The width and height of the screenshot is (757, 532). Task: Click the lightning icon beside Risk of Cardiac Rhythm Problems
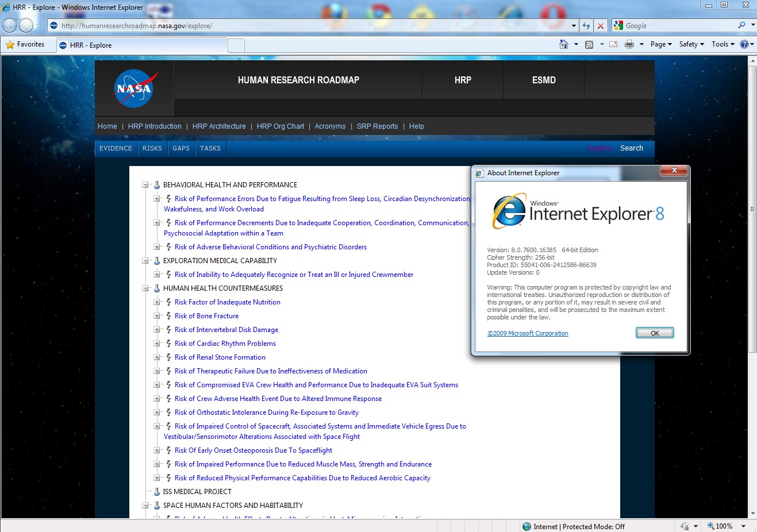pyautogui.click(x=168, y=344)
